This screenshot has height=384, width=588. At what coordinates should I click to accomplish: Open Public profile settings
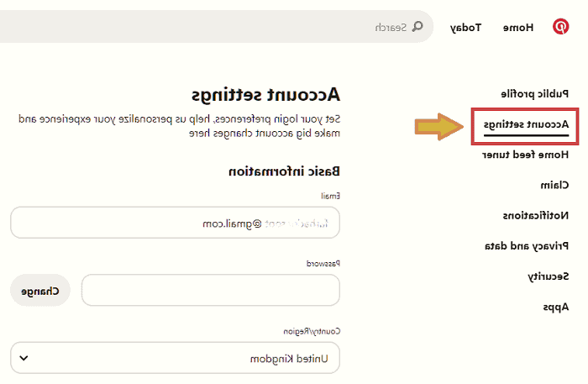(536, 93)
